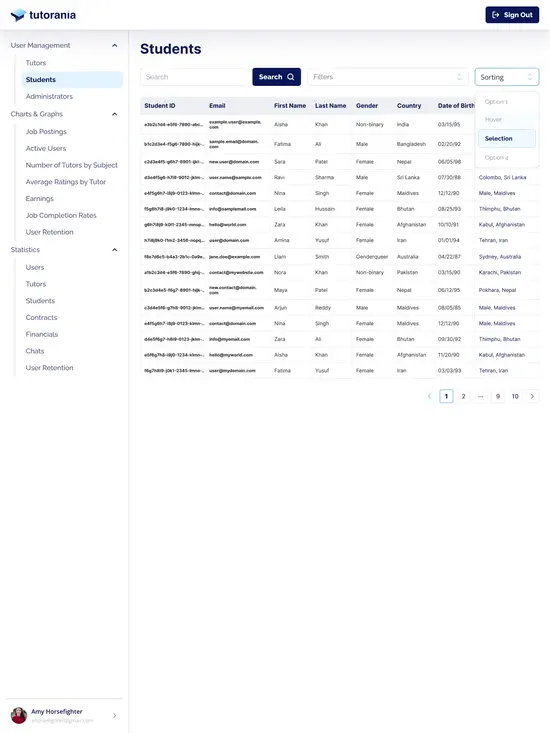Collapse the Charts & Graphs section
The width and height of the screenshot is (550, 733).
click(x=114, y=114)
